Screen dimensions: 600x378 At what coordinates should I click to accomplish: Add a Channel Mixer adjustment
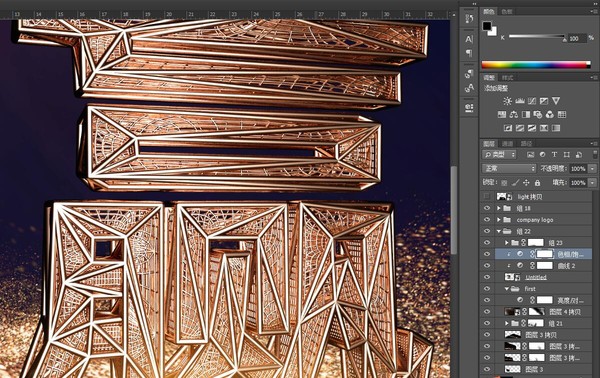click(550, 114)
